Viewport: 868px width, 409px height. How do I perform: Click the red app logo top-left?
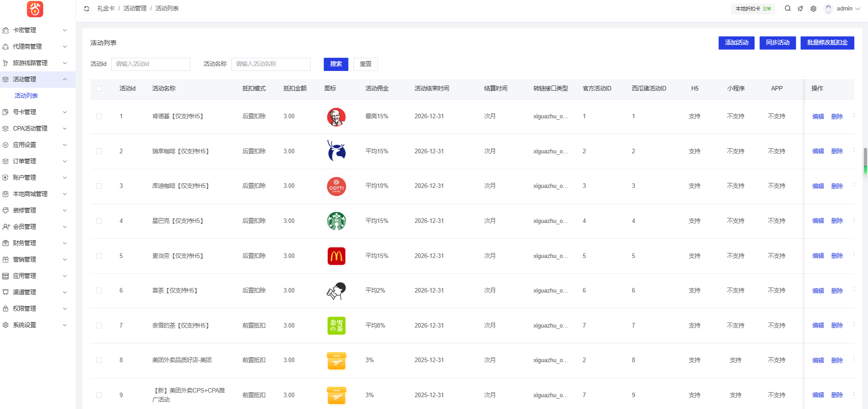click(x=35, y=9)
